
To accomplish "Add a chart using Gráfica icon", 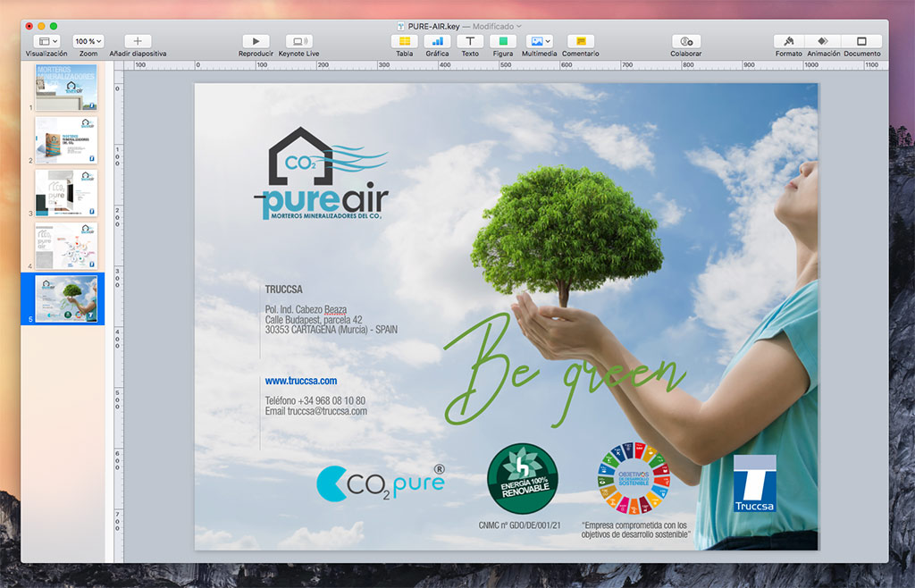I will [x=437, y=41].
